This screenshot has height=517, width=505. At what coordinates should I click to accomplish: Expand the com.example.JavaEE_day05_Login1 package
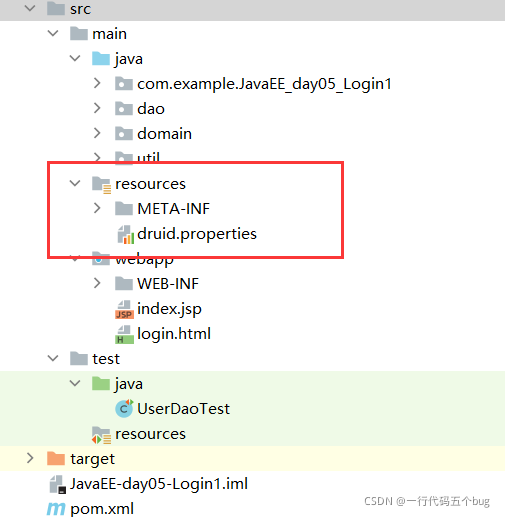(97, 83)
